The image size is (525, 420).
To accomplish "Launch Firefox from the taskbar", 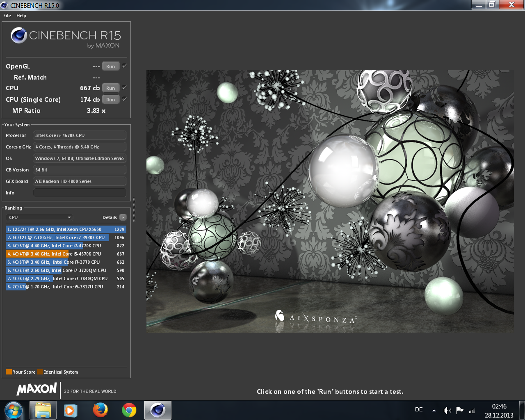I will pos(100,410).
